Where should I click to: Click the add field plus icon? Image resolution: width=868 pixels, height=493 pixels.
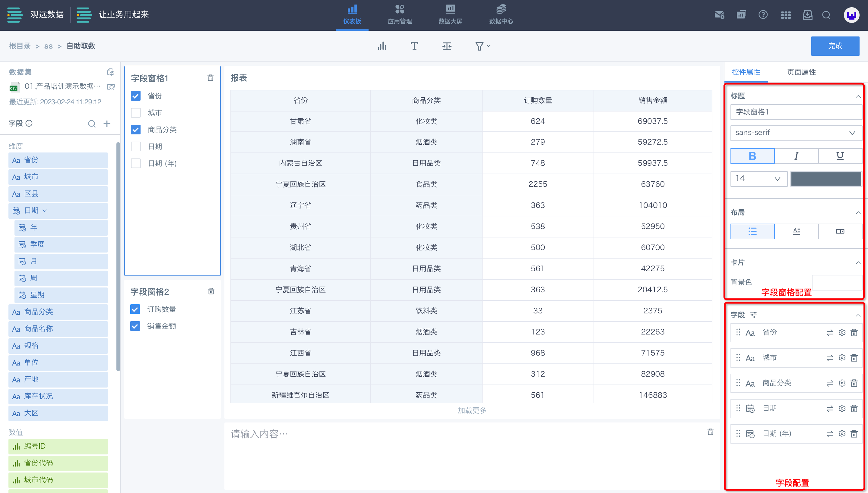pos(107,124)
